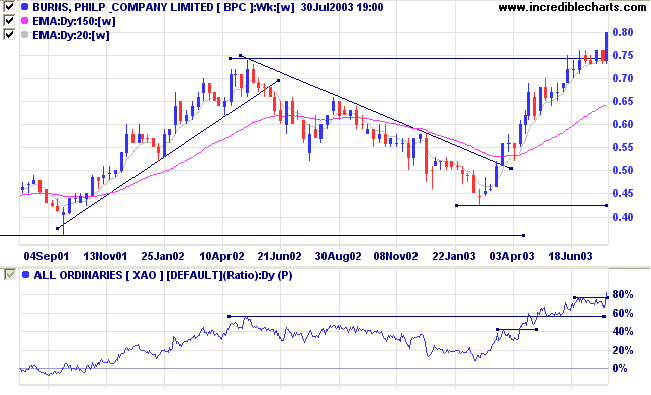Click the 0.80 price axis value

623,32
